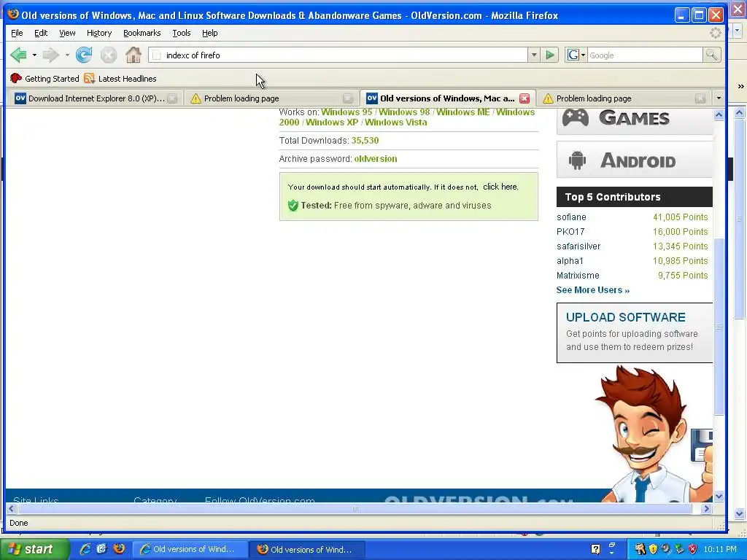Close the active Old versions tab
The image size is (747, 560).
[x=525, y=98]
